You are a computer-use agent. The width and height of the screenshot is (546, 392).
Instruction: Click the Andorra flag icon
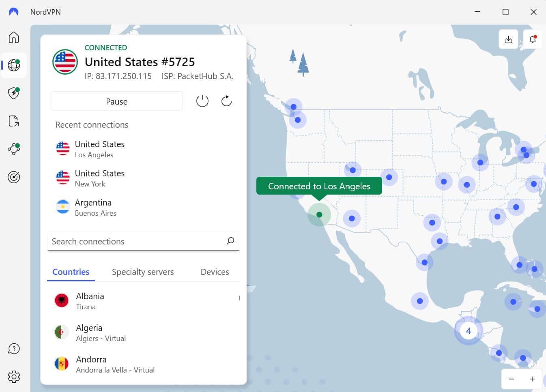click(x=62, y=364)
